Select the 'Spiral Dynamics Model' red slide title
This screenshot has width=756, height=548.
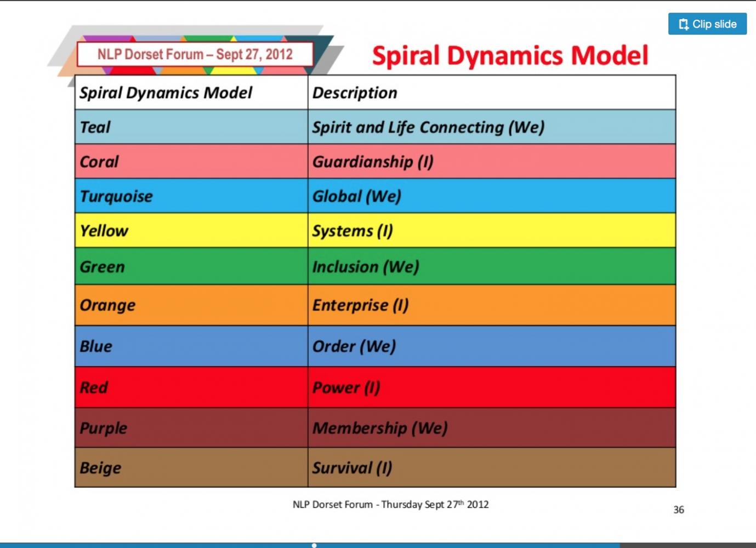point(510,56)
